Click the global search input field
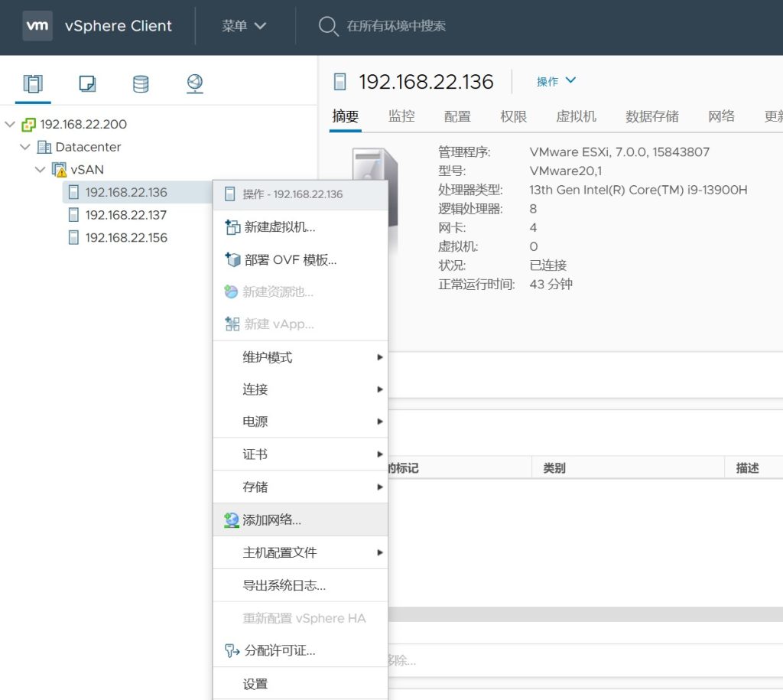Image resolution: width=783 pixels, height=700 pixels. tap(397, 26)
